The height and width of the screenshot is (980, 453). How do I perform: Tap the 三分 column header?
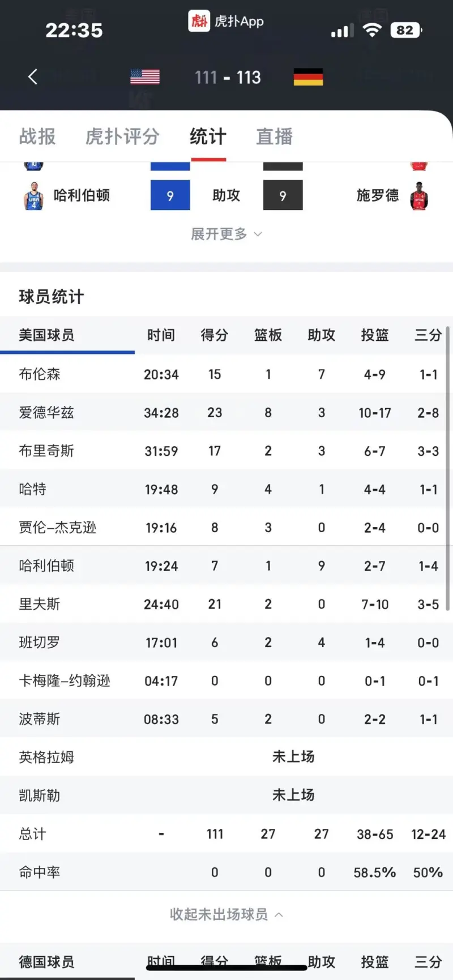(x=428, y=335)
